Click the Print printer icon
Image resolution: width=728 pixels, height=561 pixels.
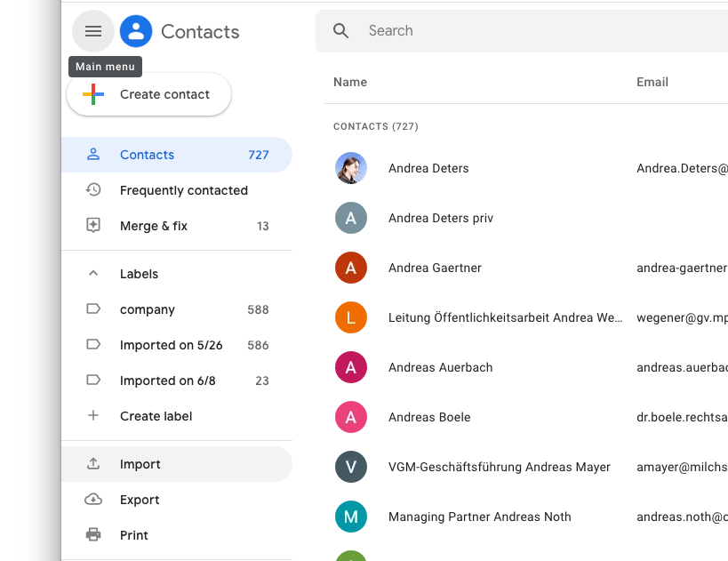pyautogui.click(x=92, y=534)
